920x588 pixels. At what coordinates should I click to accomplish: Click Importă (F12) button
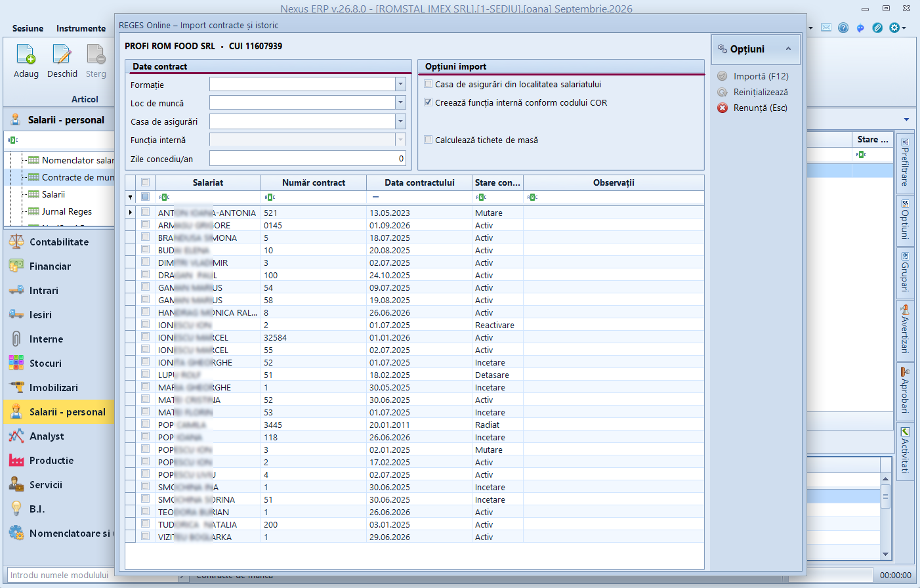point(753,76)
